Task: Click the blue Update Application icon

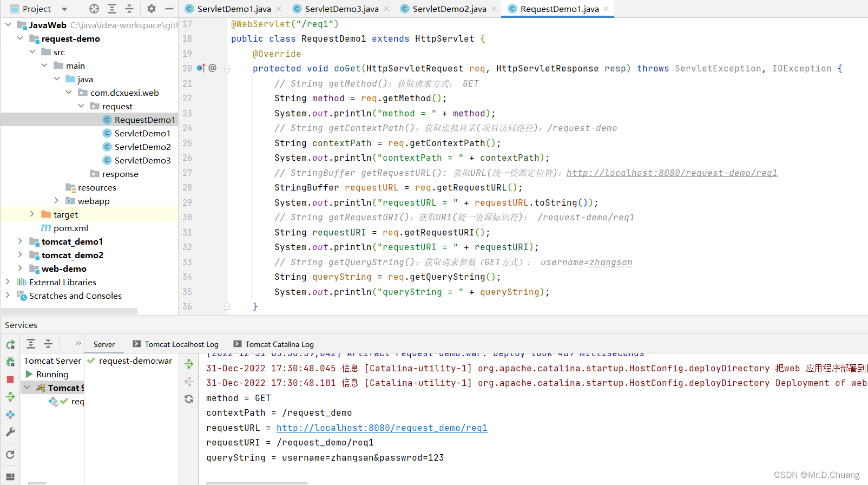Action: point(10,415)
